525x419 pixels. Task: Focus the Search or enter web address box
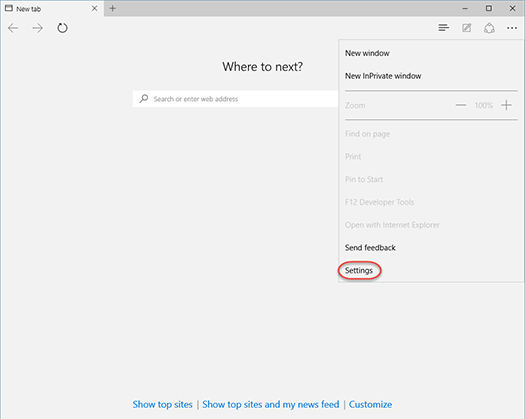pos(235,99)
